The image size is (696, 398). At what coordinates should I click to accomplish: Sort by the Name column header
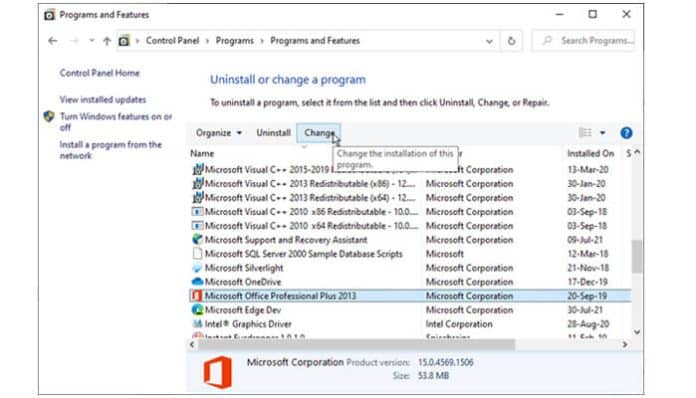pyautogui.click(x=202, y=154)
